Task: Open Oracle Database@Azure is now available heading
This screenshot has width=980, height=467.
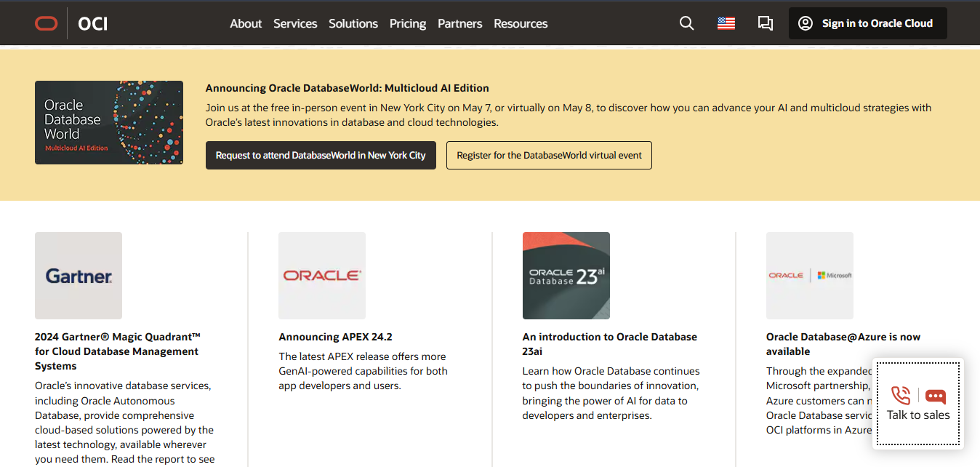Action: pyautogui.click(x=843, y=344)
